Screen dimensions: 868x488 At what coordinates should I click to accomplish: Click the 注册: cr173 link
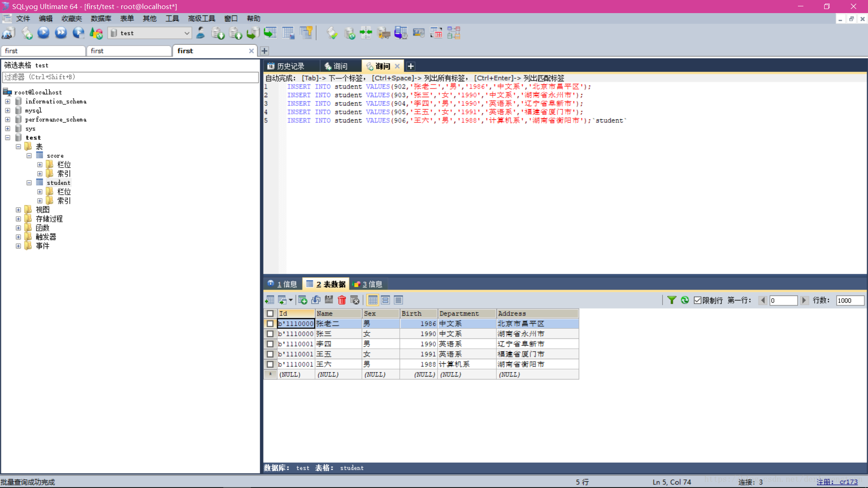click(837, 482)
